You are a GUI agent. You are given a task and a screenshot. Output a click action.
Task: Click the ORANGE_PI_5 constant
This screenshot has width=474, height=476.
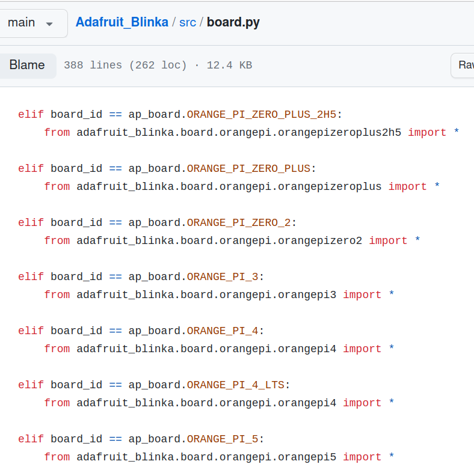tap(223, 439)
